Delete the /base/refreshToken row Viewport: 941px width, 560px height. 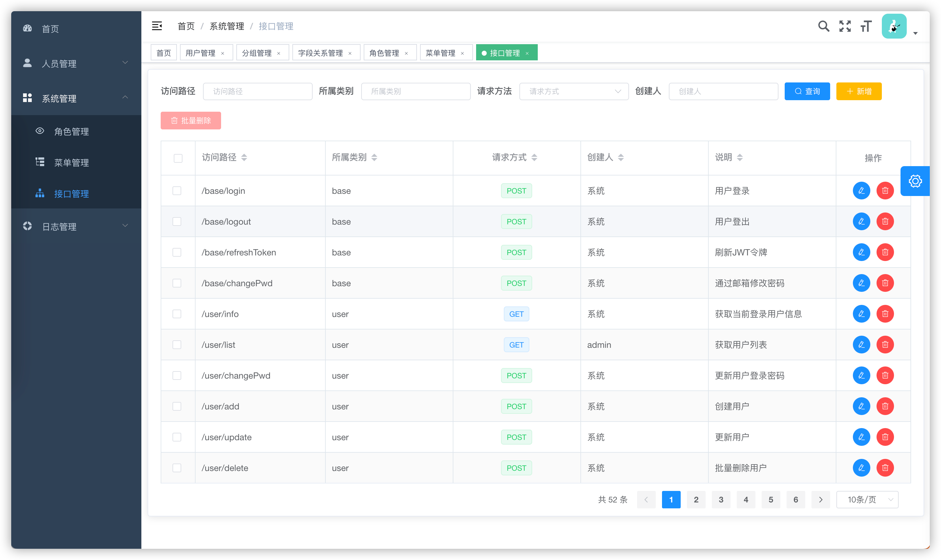coord(885,252)
